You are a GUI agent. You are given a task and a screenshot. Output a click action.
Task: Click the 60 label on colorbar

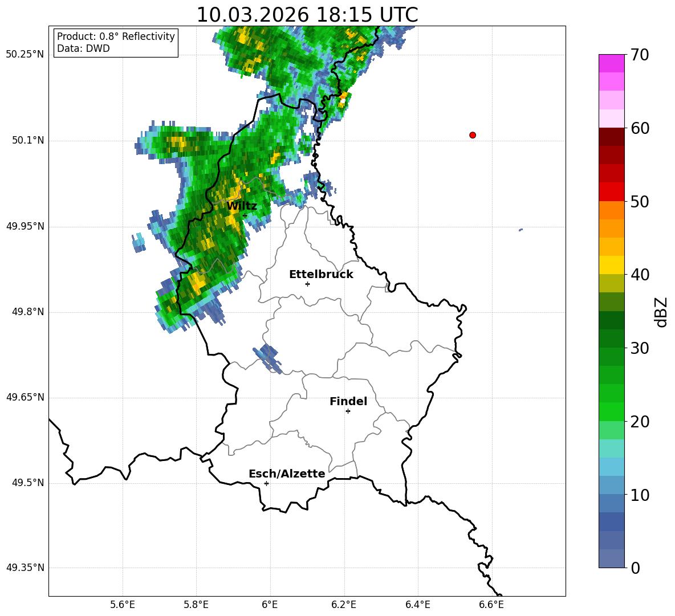tap(640, 128)
